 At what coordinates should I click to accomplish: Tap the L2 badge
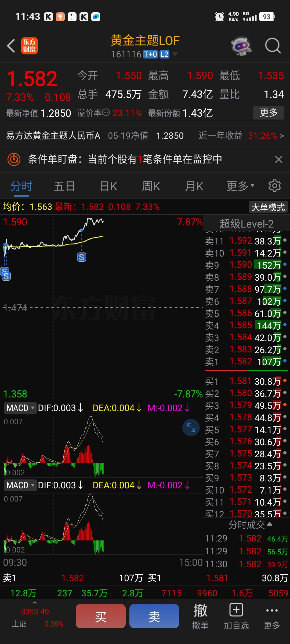[x=164, y=54]
